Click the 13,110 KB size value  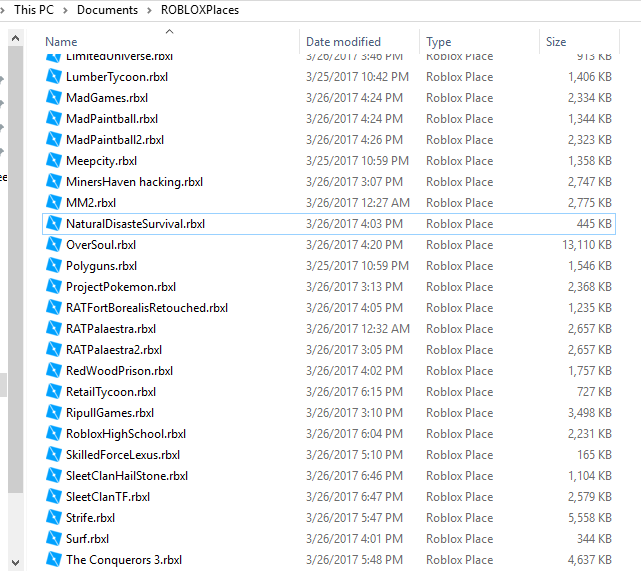tap(587, 245)
